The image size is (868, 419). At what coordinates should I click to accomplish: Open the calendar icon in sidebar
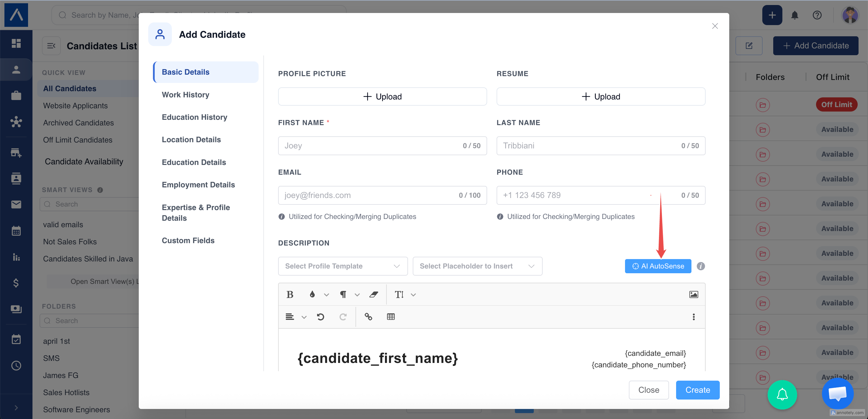pos(16,231)
